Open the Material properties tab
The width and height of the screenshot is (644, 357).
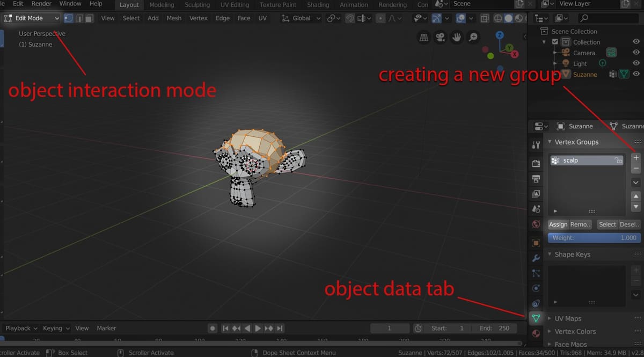coord(536,333)
